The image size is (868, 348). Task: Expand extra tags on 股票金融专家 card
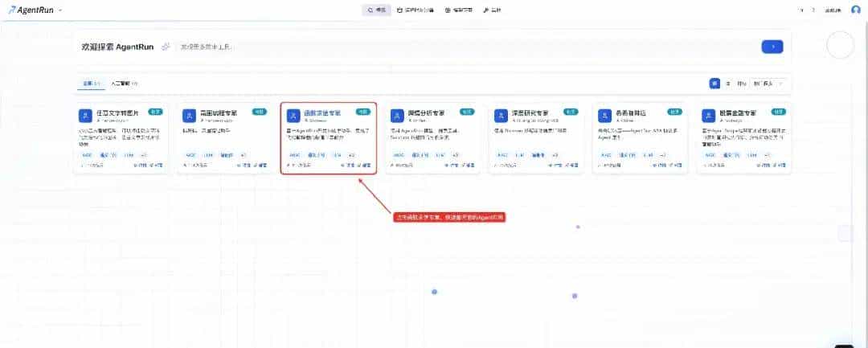[x=768, y=155]
